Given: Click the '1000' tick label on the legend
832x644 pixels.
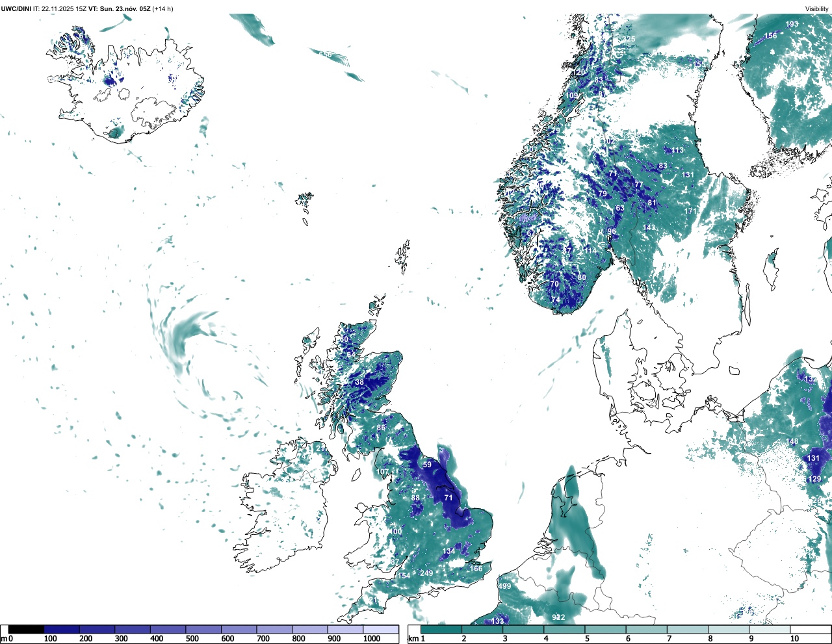Looking at the screenshot, I should (372, 639).
